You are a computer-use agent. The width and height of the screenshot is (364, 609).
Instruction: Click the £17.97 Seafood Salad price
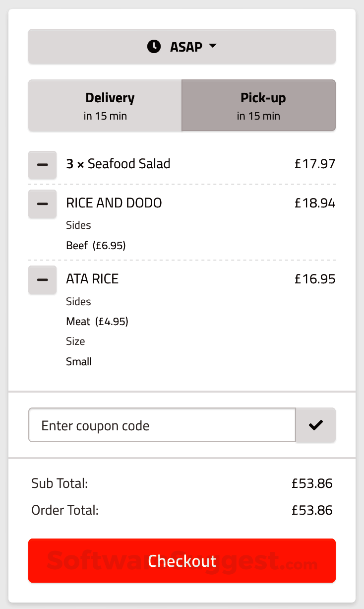click(x=314, y=164)
